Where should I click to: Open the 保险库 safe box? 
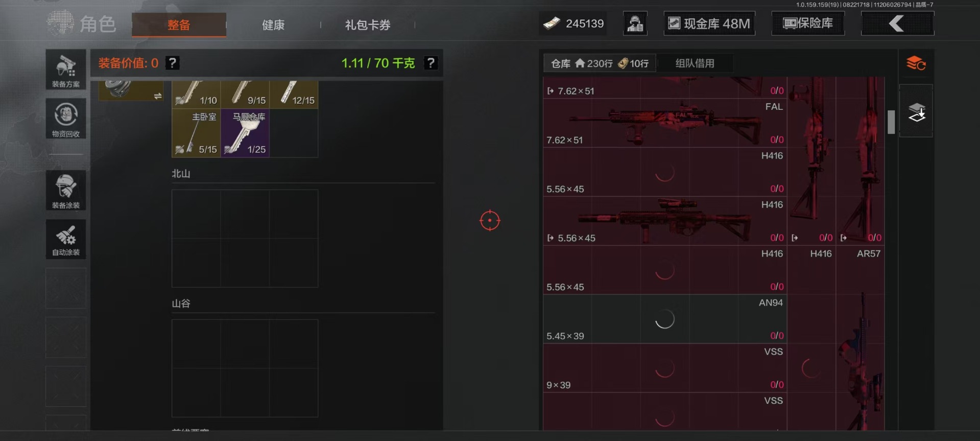tap(808, 24)
